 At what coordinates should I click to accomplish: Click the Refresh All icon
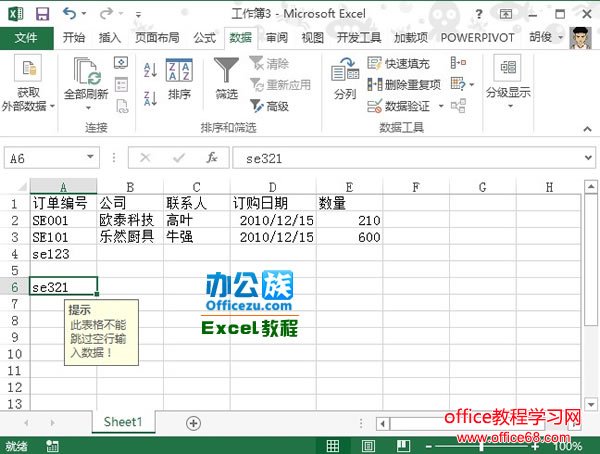pyautogui.click(x=87, y=71)
